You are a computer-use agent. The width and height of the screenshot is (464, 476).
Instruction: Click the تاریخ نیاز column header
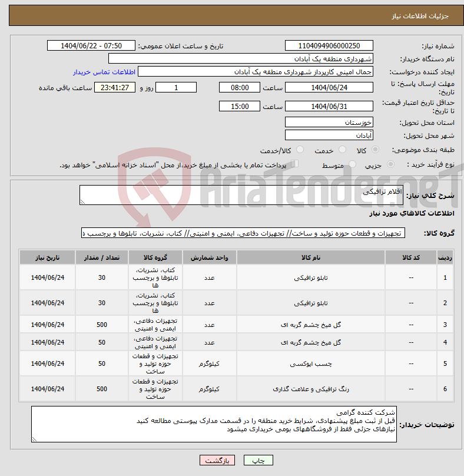coord(47,257)
